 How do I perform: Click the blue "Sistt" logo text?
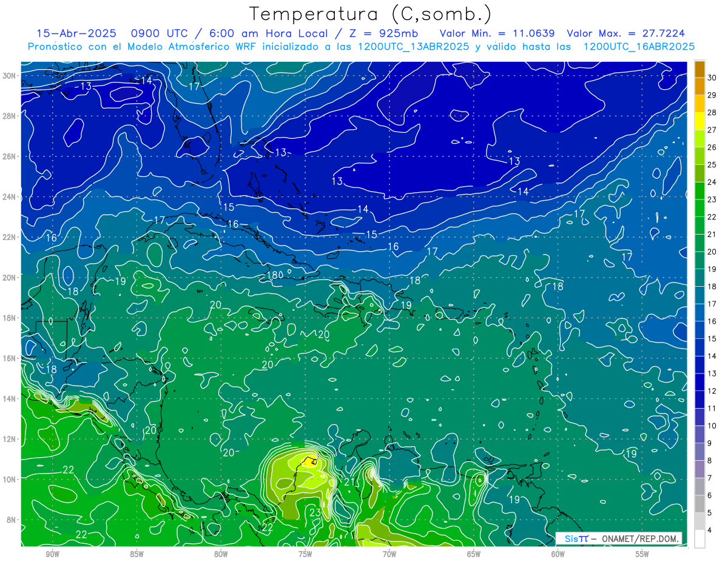pyautogui.click(x=576, y=538)
